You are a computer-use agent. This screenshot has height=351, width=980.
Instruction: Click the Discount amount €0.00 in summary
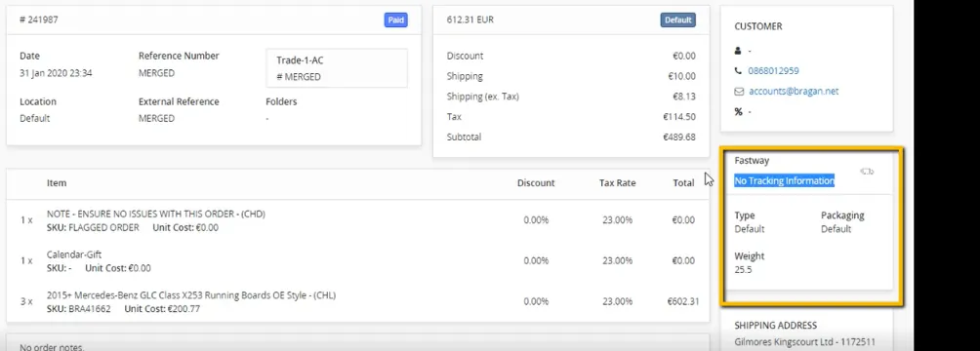[683, 56]
